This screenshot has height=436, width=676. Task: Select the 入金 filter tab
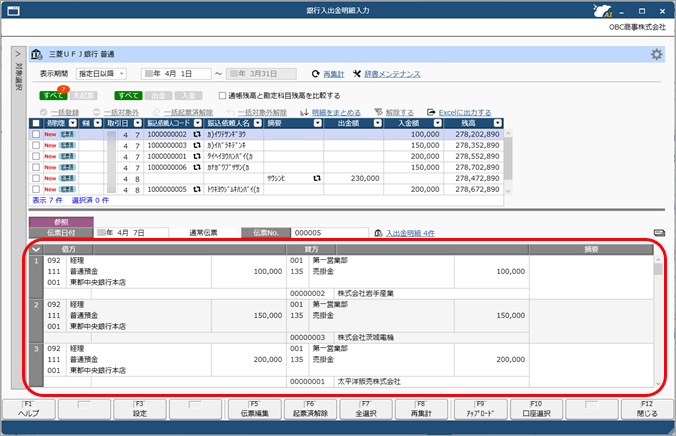[x=188, y=96]
